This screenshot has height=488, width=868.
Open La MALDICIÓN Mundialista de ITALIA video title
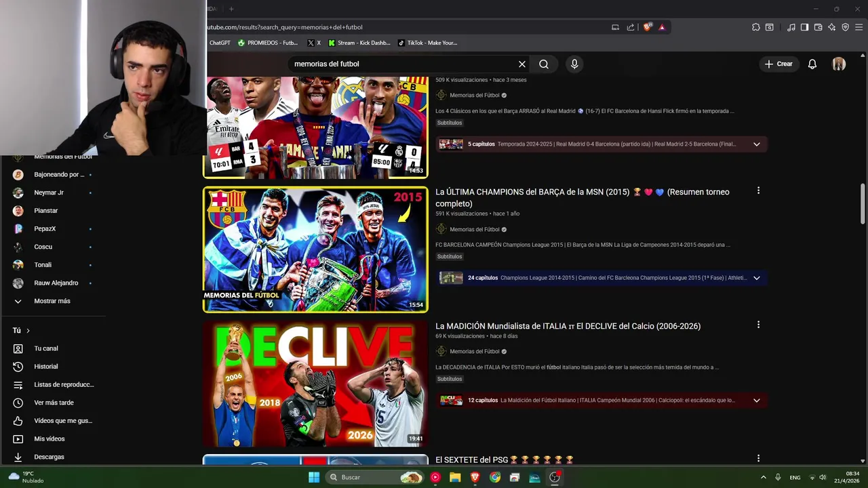[x=568, y=326]
